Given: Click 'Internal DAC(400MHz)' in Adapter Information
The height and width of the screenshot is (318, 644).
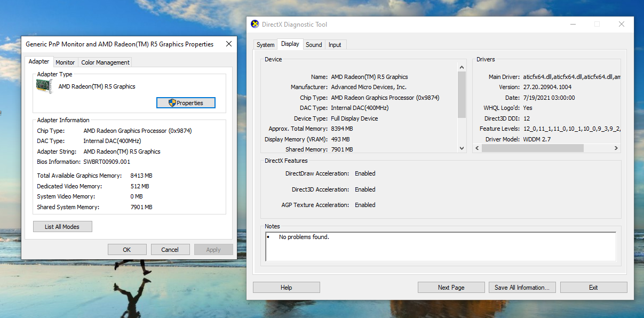Looking at the screenshot, I should [112, 141].
